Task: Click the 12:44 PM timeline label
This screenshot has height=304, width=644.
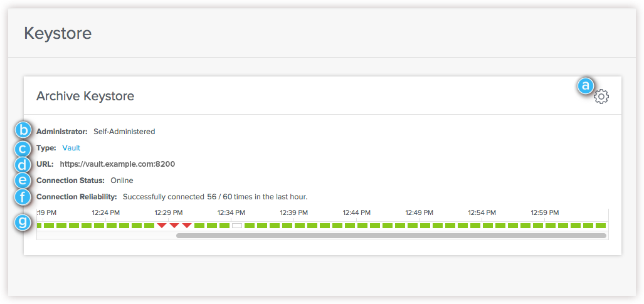Action: click(x=357, y=213)
